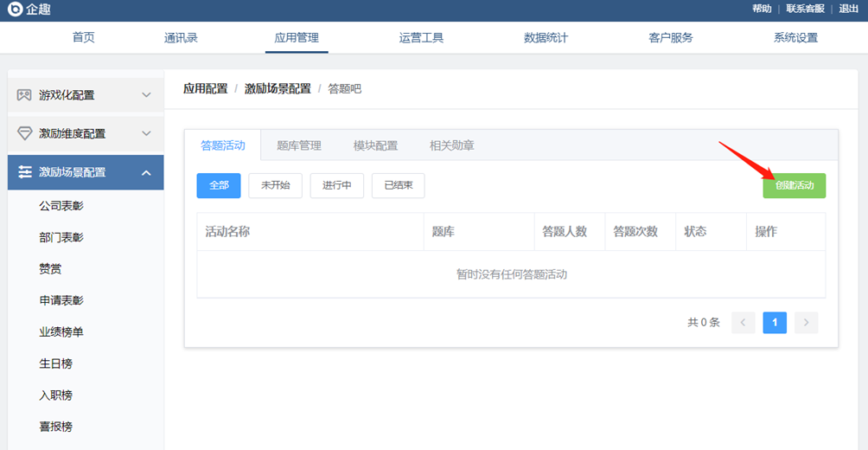Image resolution: width=868 pixels, height=450 pixels.
Task: Expand the 激励维度配置 chevron
Action: 146,133
